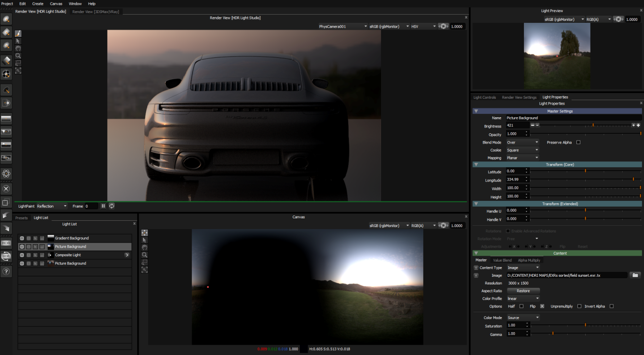This screenshot has width=644, height=355.
Task: Select the hand pan tool in Canvas
Action: coord(144,248)
